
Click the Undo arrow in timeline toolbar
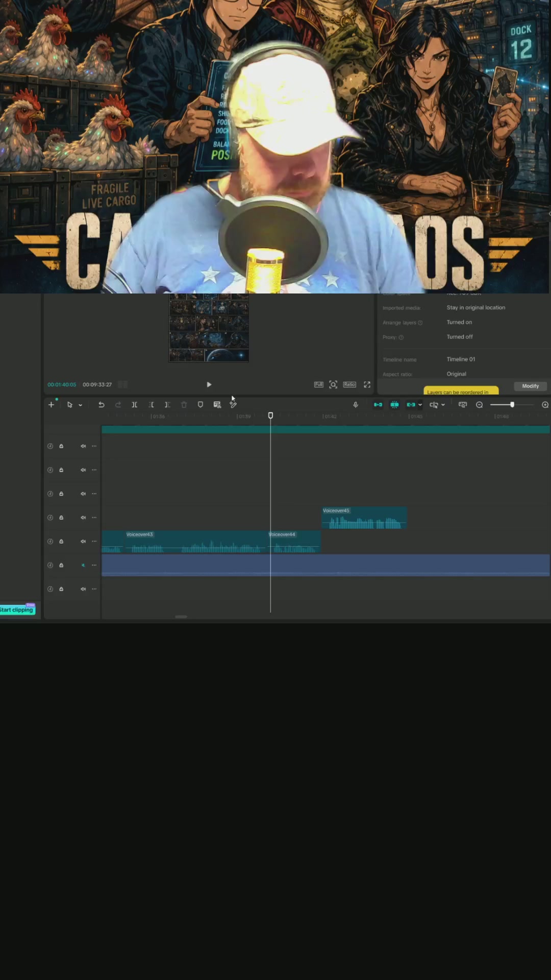(x=102, y=405)
